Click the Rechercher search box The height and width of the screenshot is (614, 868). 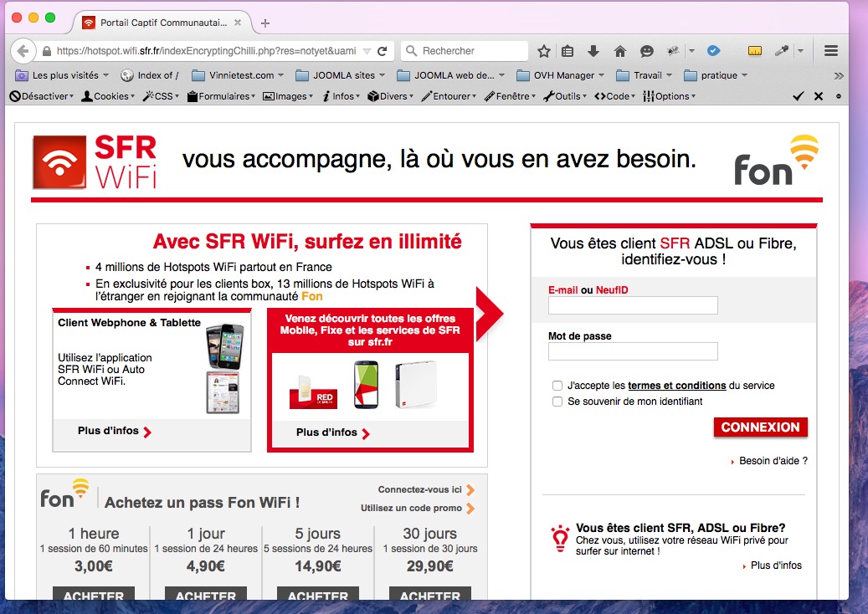pos(465,51)
